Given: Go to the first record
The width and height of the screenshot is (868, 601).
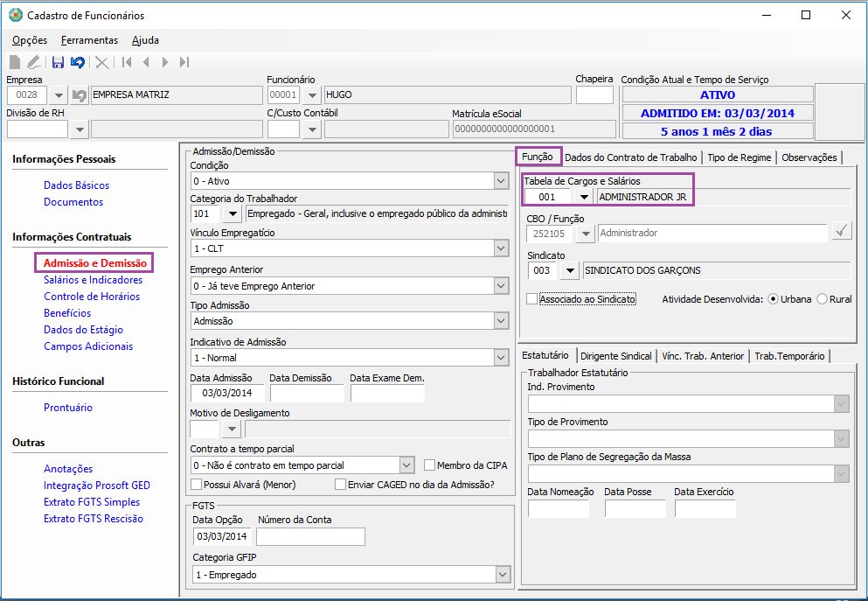Looking at the screenshot, I should coord(127,62).
